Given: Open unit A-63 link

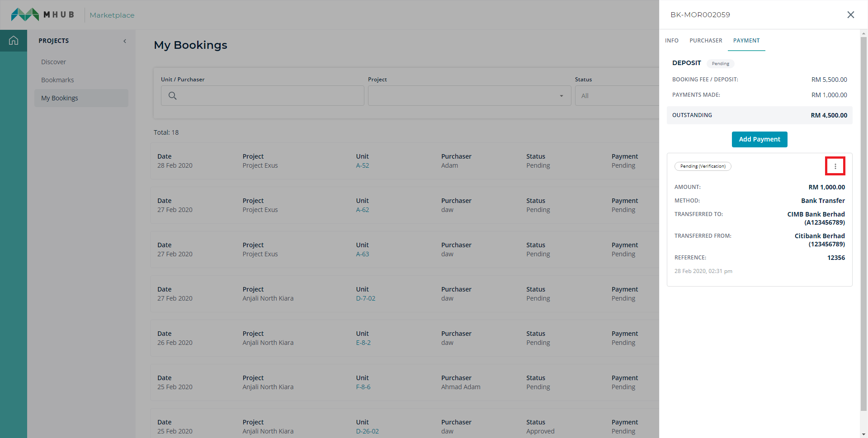Looking at the screenshot, I should (x=362, y=254).
